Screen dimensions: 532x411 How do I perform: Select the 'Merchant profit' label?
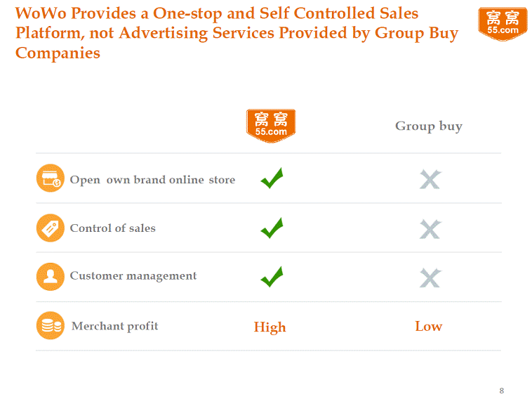(x=115, y=326)
